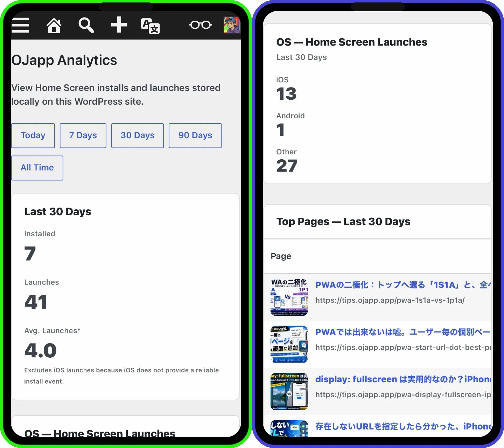
Task: Click the Page column header
Action: click(x=281, y=256)
